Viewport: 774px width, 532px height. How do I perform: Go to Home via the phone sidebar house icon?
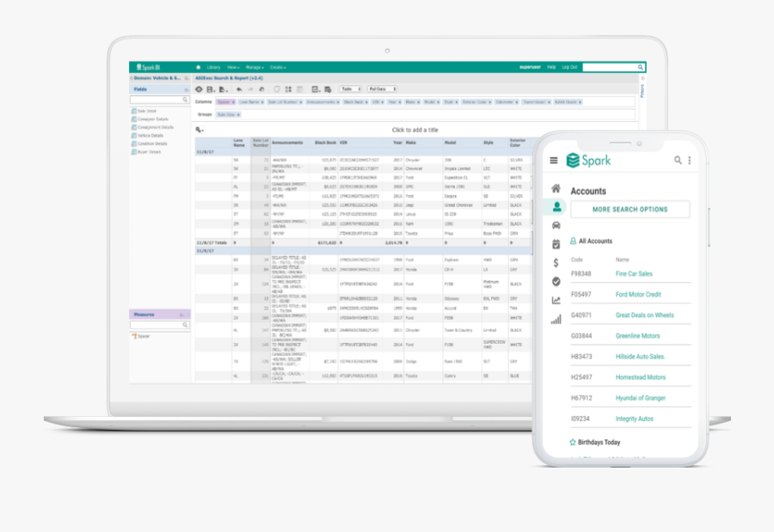[x=556, y=188]
